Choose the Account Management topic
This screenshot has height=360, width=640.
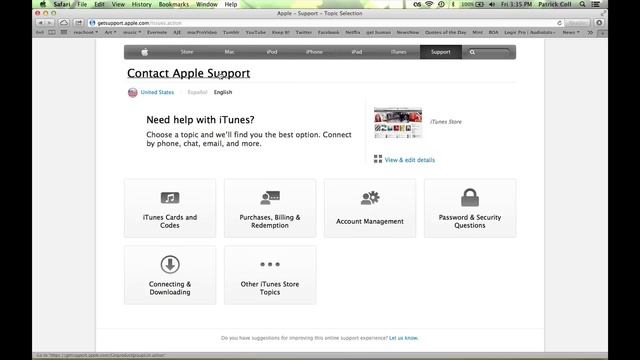pos(370,208)
